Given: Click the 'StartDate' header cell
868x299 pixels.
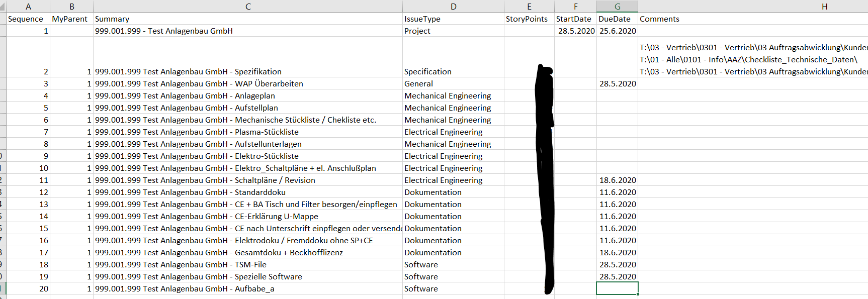Looking at the screenshot, I should [x=575, y=19].
